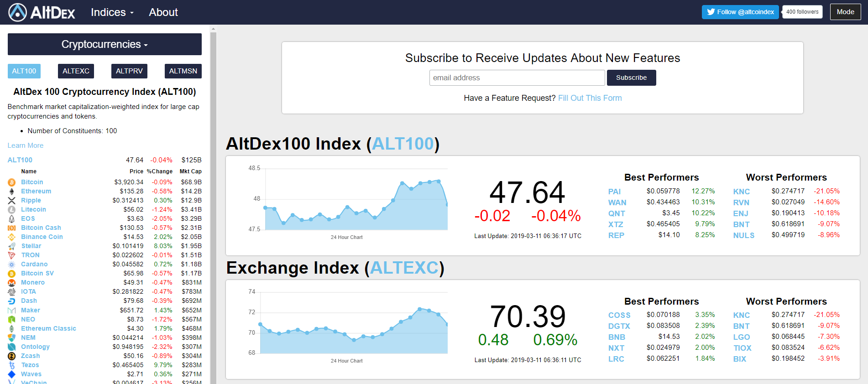868x384 pixels.
Task: Click the Ethereum Classic coin icon
Action: [12, 329]
